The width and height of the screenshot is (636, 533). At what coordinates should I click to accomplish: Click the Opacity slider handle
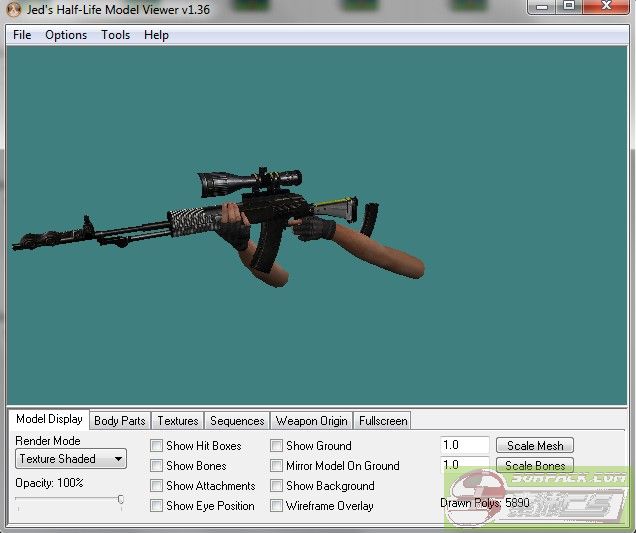click(121, 500)
